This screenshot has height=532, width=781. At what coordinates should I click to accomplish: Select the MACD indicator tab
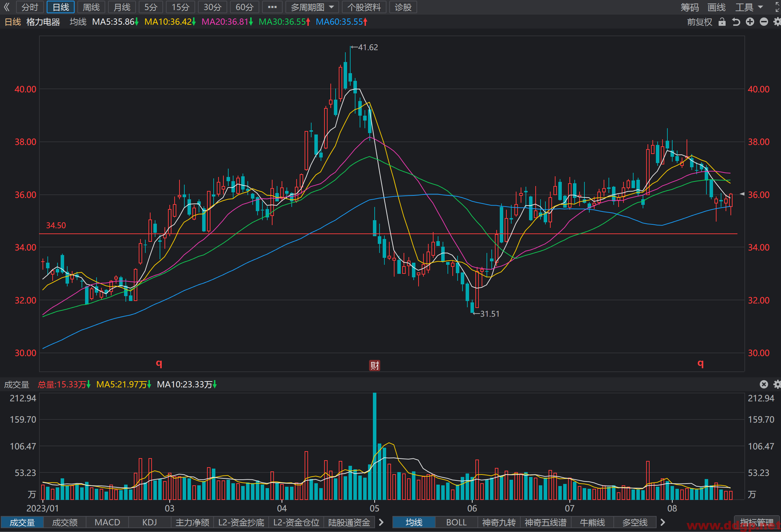point(107,523)
